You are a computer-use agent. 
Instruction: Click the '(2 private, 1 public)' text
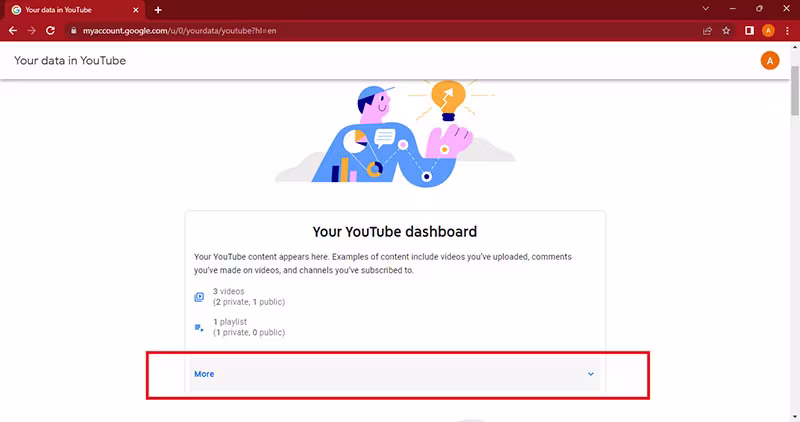click(249, 302)
